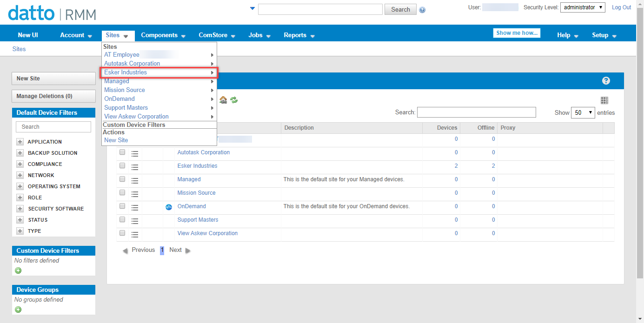The width and height of the screenshot is (644, 323).
Task: Open the Support Masters site link in table
Action: coord(198,220)
